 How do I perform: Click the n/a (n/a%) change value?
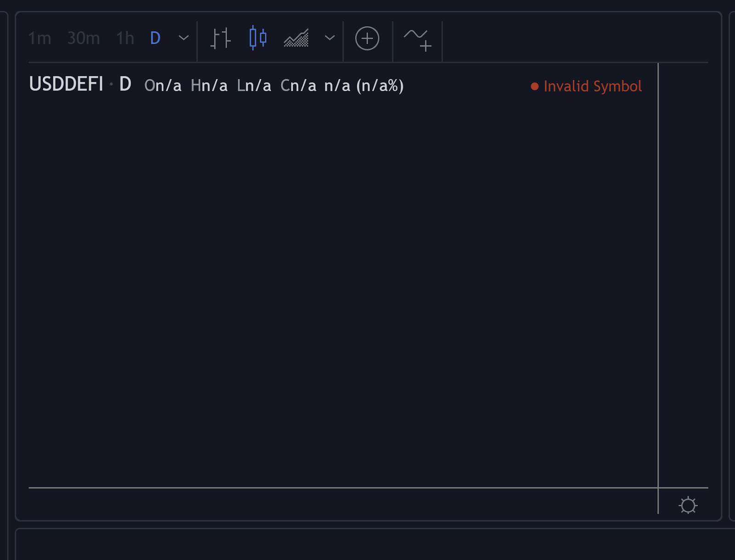pos(364,86)
